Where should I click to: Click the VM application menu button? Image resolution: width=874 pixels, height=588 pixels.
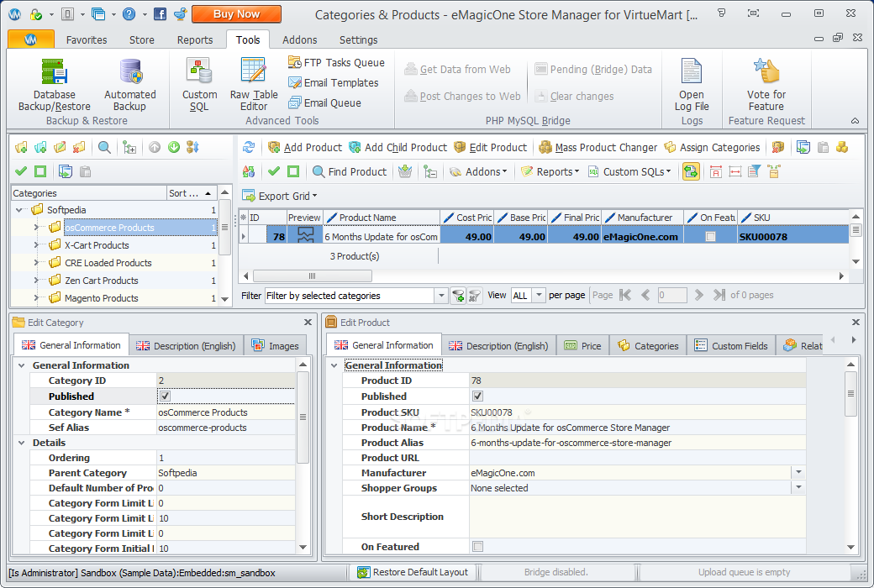[x=30, y=39]
